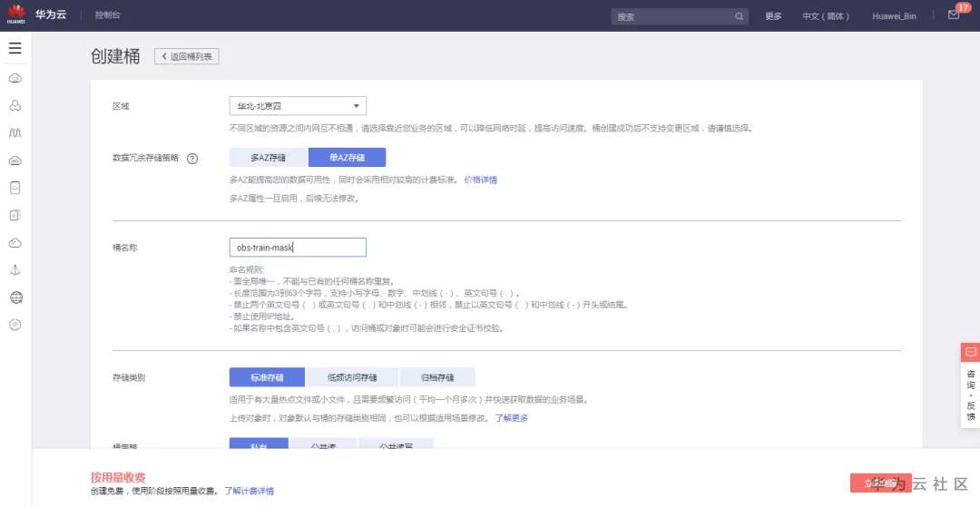Open the 了解更多 link
The width and height of the screenshot is (980, 507).
tap(511, 418)
